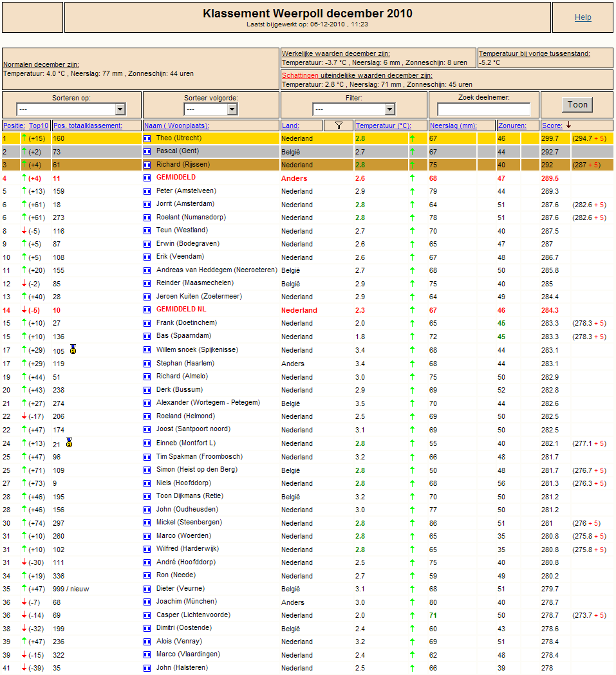Screen dimensions: 616x675
Task: Open the Filter dropdown list
Action: pyautogui.click(x=353, y=109)
